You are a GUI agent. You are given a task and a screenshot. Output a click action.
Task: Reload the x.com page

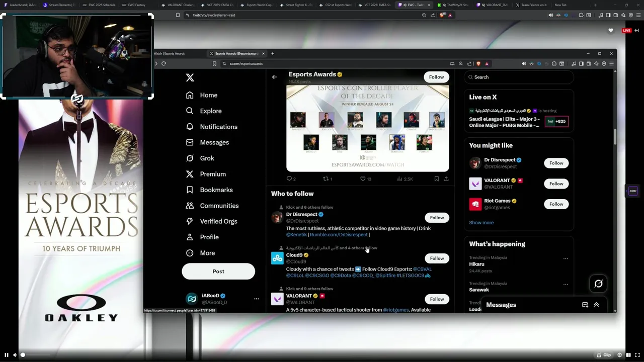pyautogui.click(x=164, y=63)
